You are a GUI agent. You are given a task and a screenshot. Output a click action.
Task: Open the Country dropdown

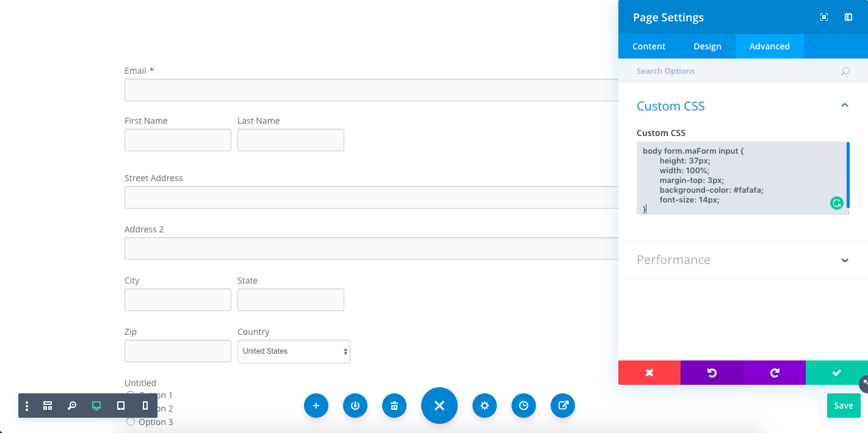[x=294, y=351]
